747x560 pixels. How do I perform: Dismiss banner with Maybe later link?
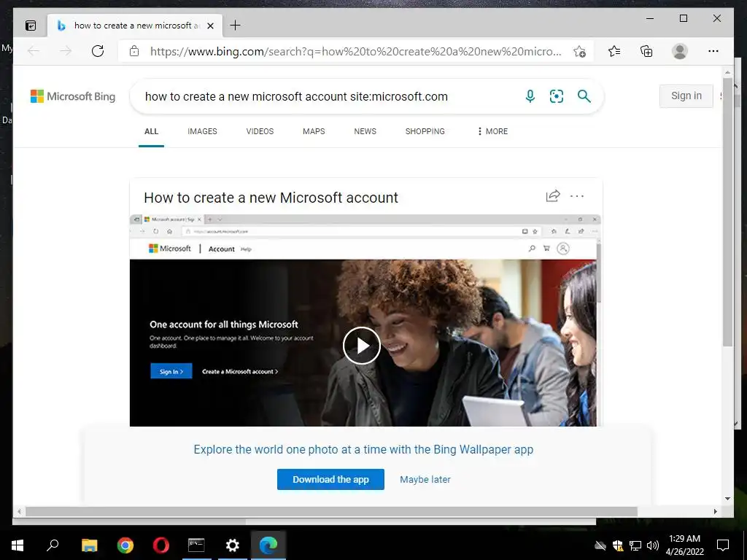coord(425,480)
